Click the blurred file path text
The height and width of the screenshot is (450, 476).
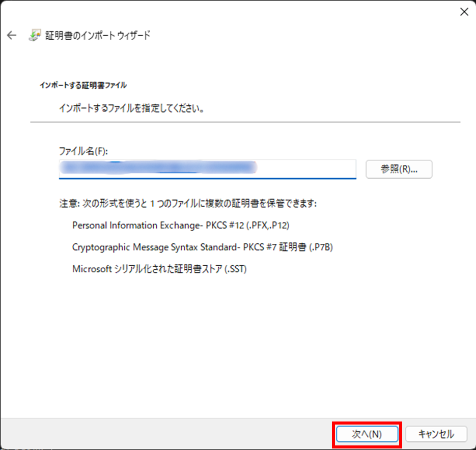click(158, 168)
